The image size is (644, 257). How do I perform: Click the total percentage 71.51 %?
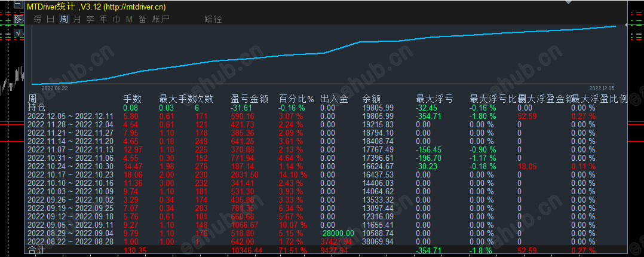click(x=293, y=250)
